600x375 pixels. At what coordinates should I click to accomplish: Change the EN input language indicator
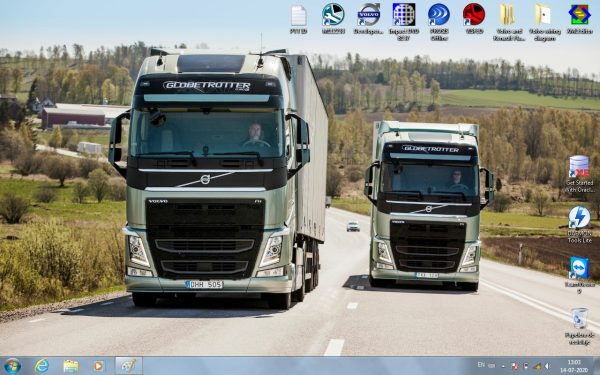481,365
